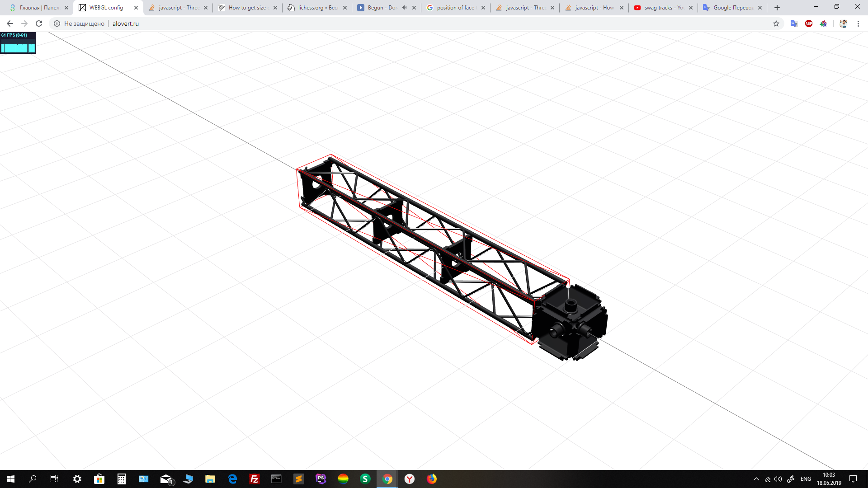Go back to the previous page
Image resolution: width=868 pixels, height=488 pixels.
[x=10, y=23]
